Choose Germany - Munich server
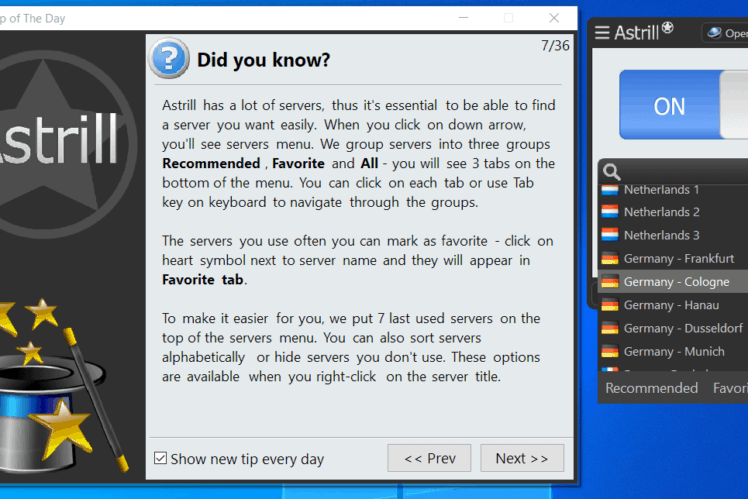The height and width of the screenshot is (499, 748). (673, 352)
